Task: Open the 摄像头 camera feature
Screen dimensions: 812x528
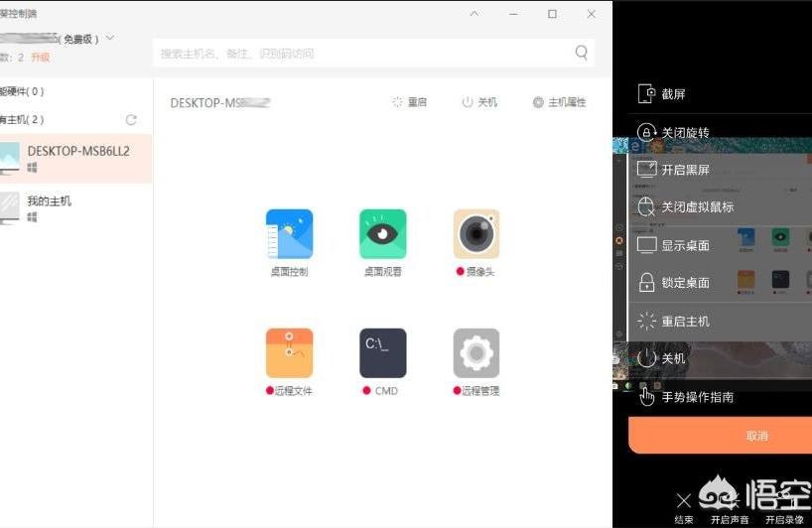Action: 475,234
